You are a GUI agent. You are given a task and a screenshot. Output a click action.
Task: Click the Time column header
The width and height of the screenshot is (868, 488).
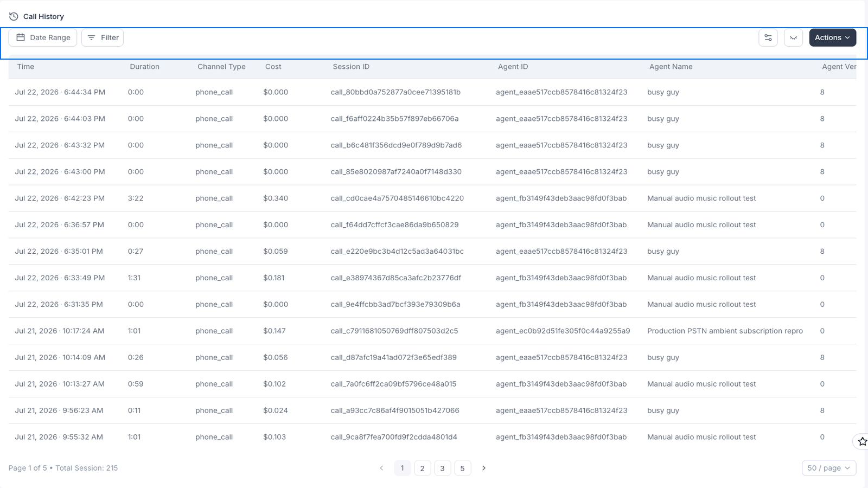point(25,67)
